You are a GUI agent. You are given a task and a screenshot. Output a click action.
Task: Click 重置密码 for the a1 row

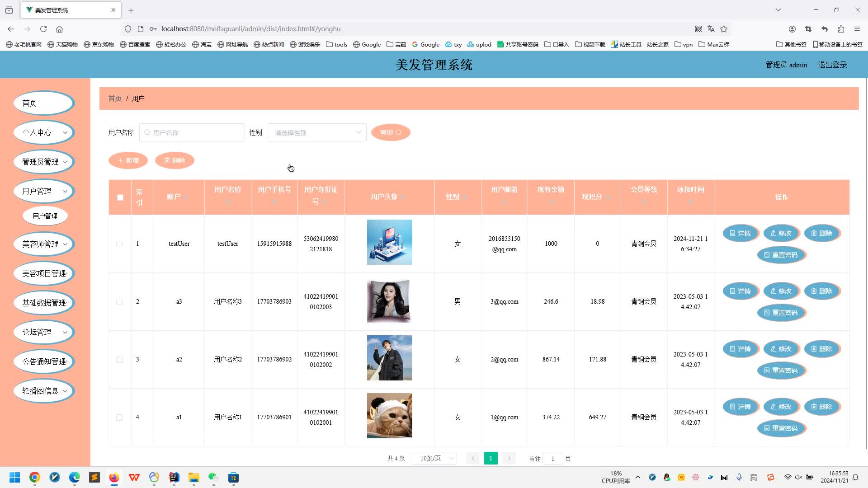[781, 428]
